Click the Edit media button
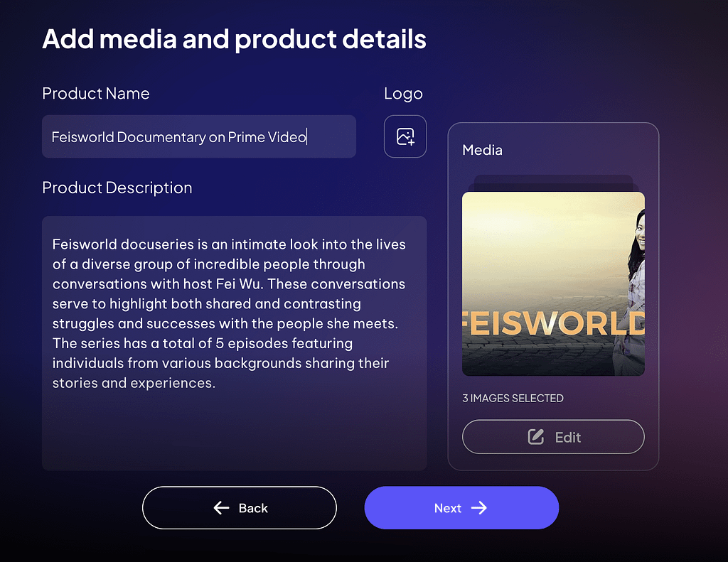The height and width of the screenshot is (562, 728). tap(553, 437)
